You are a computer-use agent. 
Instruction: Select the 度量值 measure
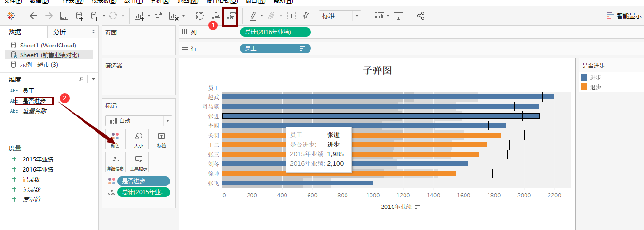(31, 199)
